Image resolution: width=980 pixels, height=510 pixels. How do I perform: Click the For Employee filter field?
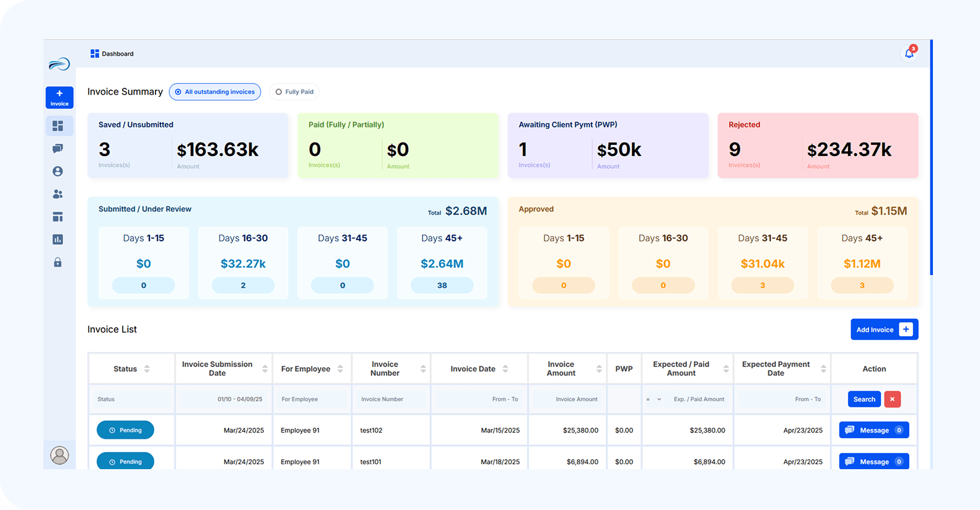312,399
